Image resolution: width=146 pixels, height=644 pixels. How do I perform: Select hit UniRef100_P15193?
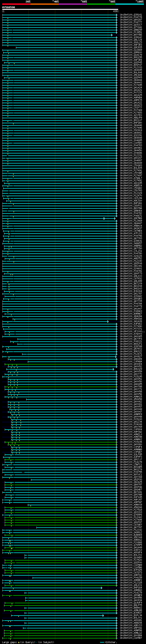[131, 419]
